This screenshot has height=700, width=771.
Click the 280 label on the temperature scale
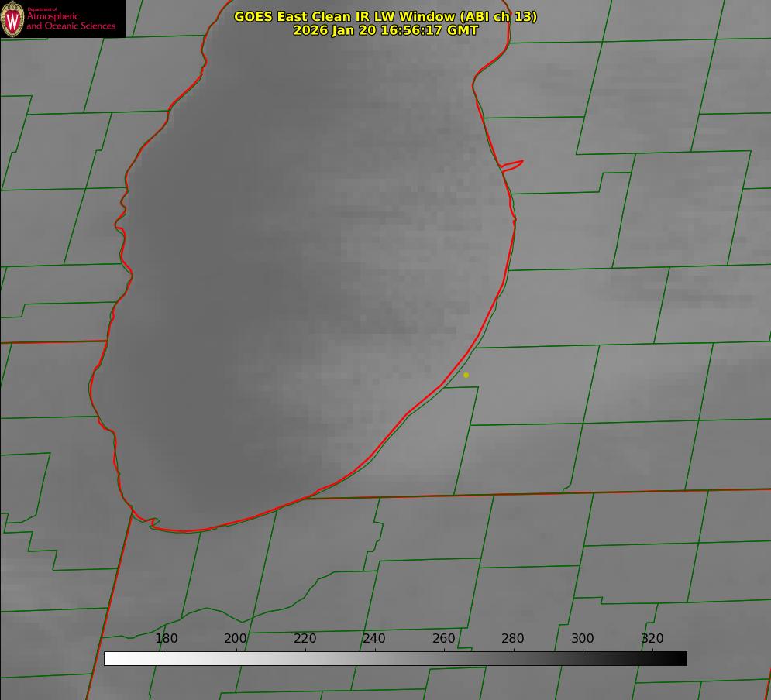pyautogui.click(x=513, y=639)
